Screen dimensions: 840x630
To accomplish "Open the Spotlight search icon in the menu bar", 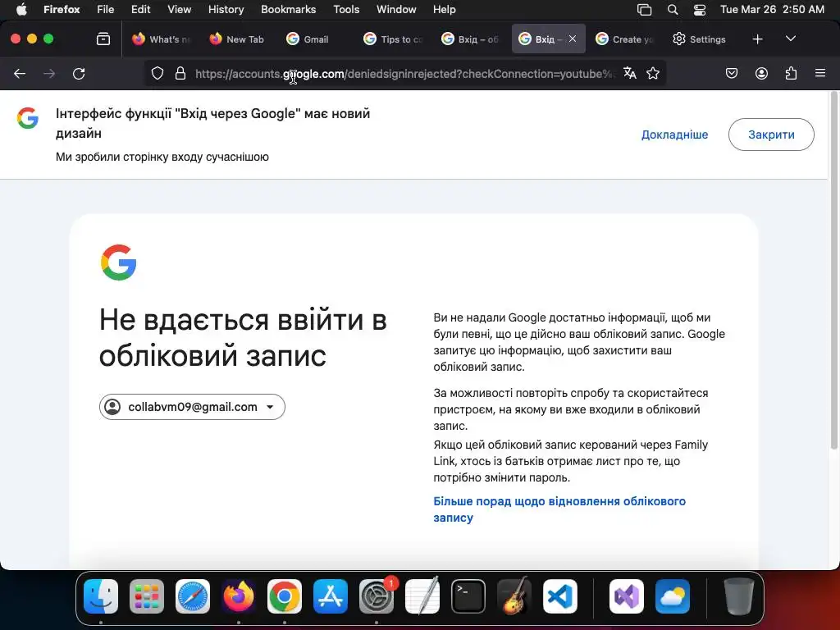I will tap(673, 10).
